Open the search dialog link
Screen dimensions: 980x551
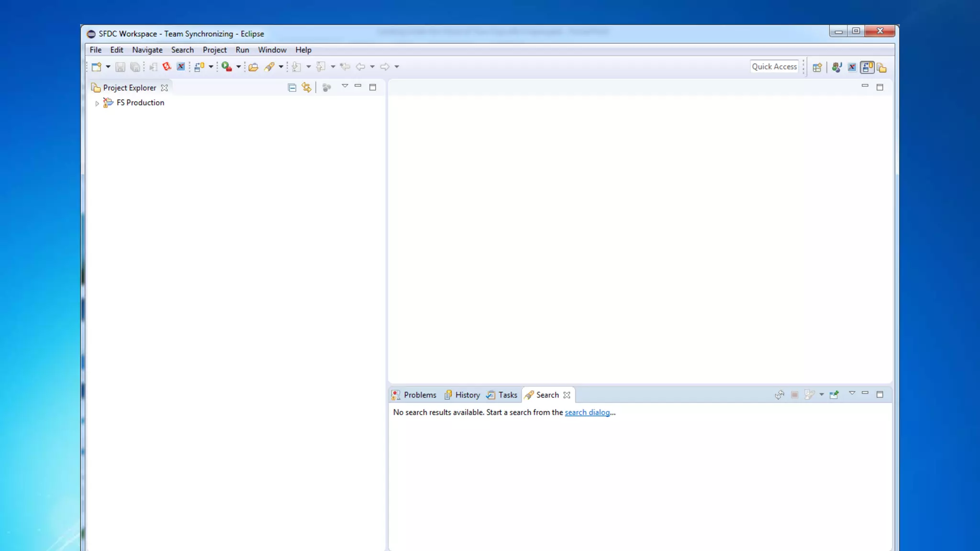tap(587, 412)
